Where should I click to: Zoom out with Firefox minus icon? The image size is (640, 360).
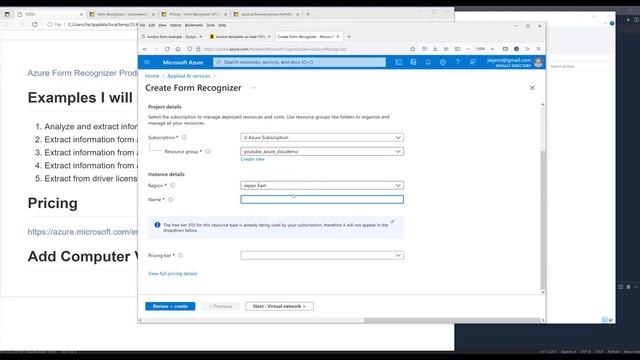click(468, 49)
